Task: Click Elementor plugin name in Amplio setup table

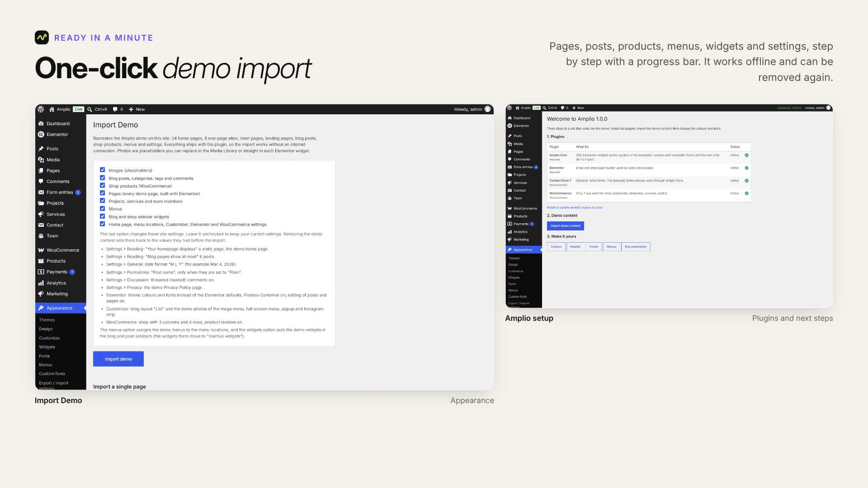Action: click(557, 168)
